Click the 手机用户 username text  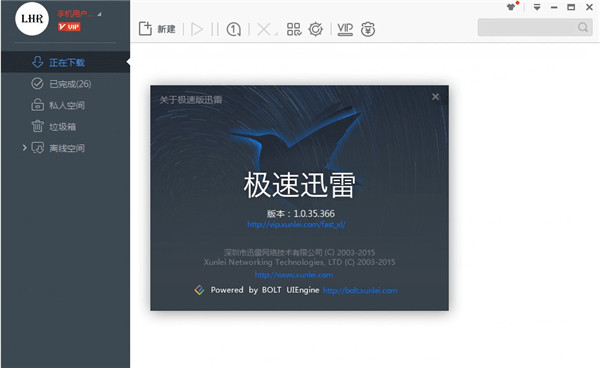tap(75, 14)
